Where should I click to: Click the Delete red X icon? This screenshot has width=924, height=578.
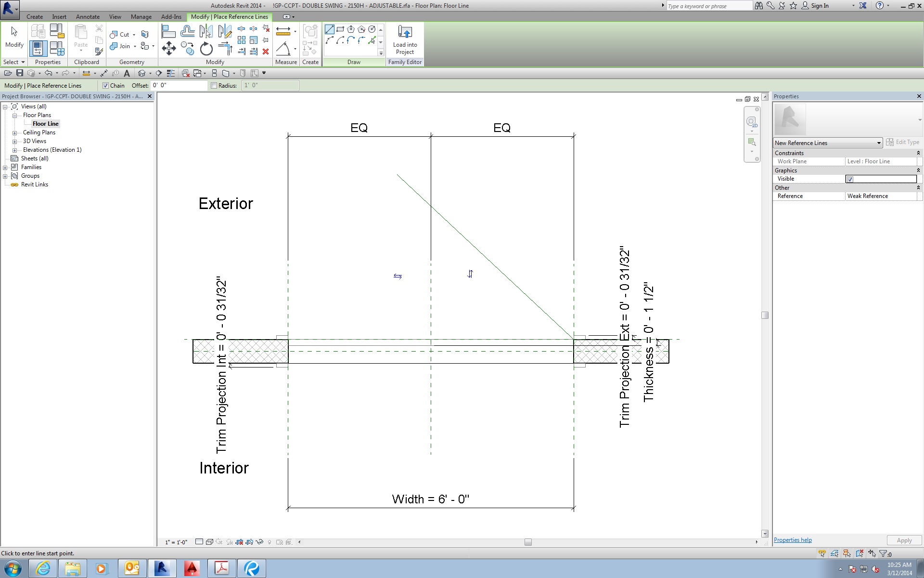tap(266, 52)
